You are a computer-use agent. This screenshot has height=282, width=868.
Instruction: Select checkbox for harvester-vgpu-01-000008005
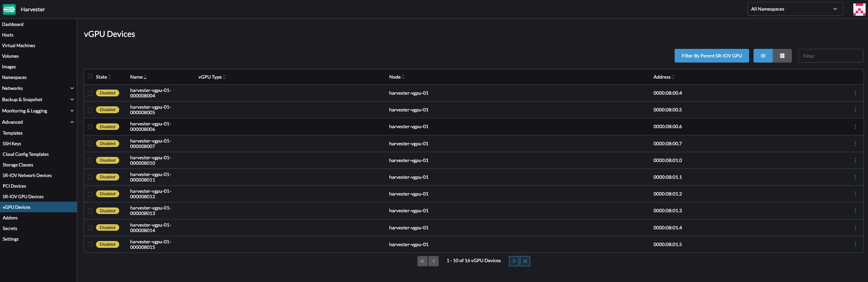[90, 110]
